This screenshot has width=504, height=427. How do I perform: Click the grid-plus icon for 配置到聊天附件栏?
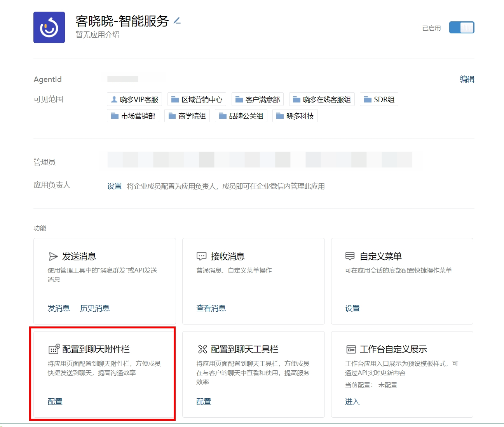tap(54, 349)
